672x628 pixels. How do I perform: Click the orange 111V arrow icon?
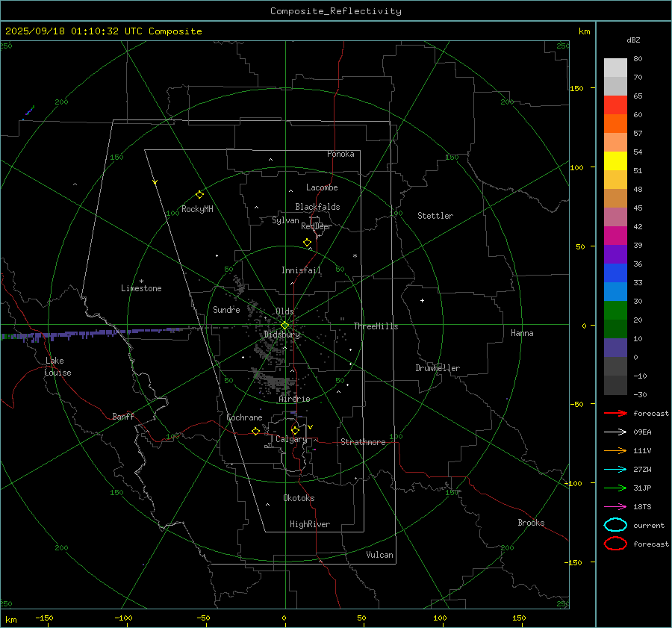pos(615,450)
